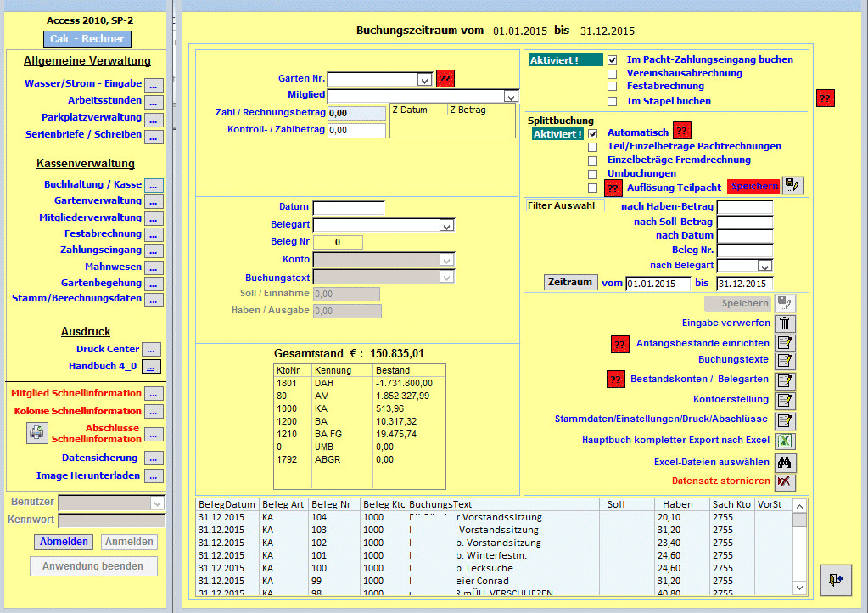Screen dimensions: 868x613
Task: Open the Benutzer dropdown
Action: click(x=157, y=503)
